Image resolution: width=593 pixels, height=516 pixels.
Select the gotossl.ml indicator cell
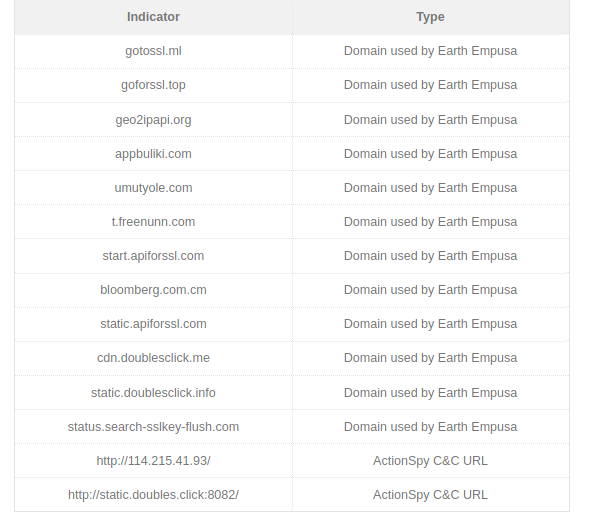click(x=153, y=51)
